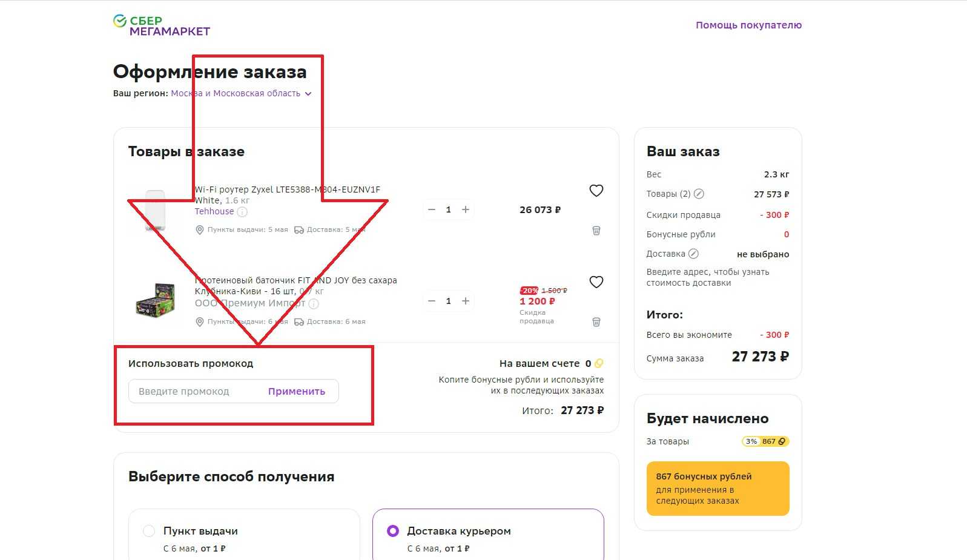Add the Zyxel Wi-Fi router to favorites

tap(596, 191)
